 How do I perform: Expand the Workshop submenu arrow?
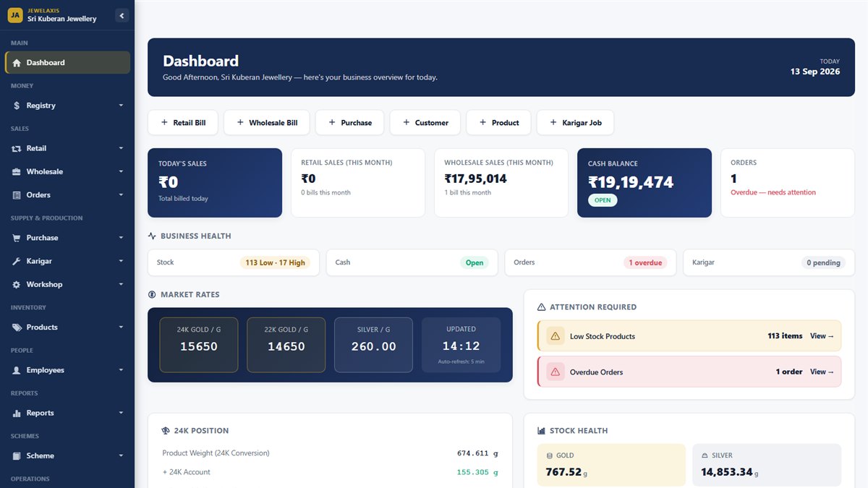tap(121, 285)
